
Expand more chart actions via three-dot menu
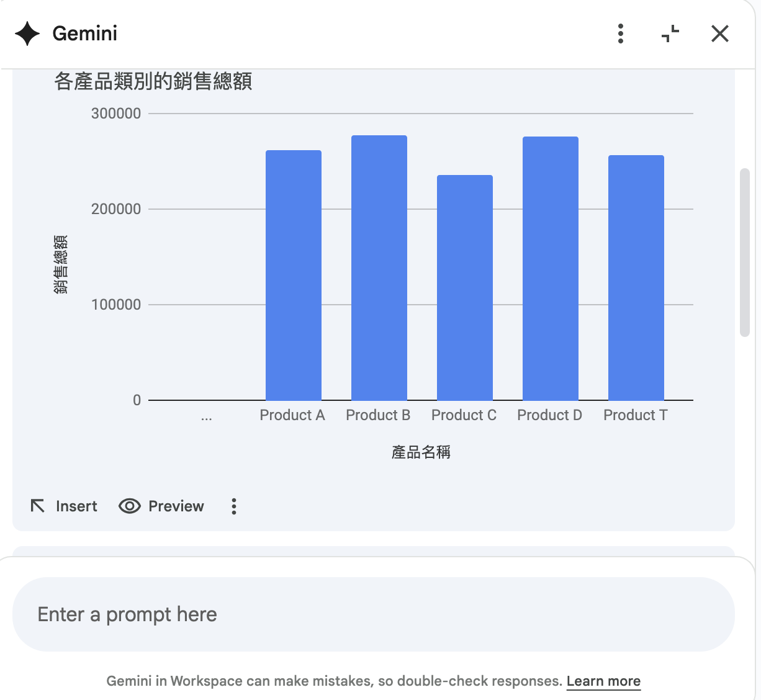coord(234,506)
